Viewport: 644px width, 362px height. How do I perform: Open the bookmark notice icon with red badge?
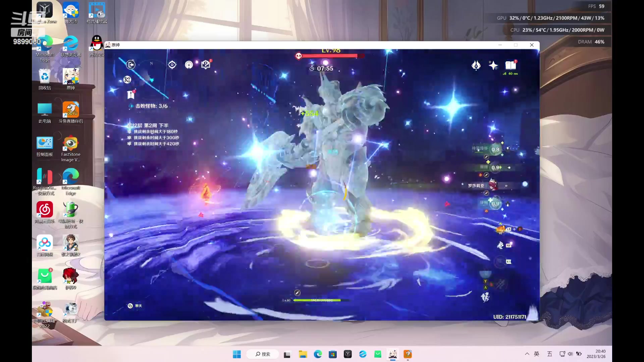[131, 95]
